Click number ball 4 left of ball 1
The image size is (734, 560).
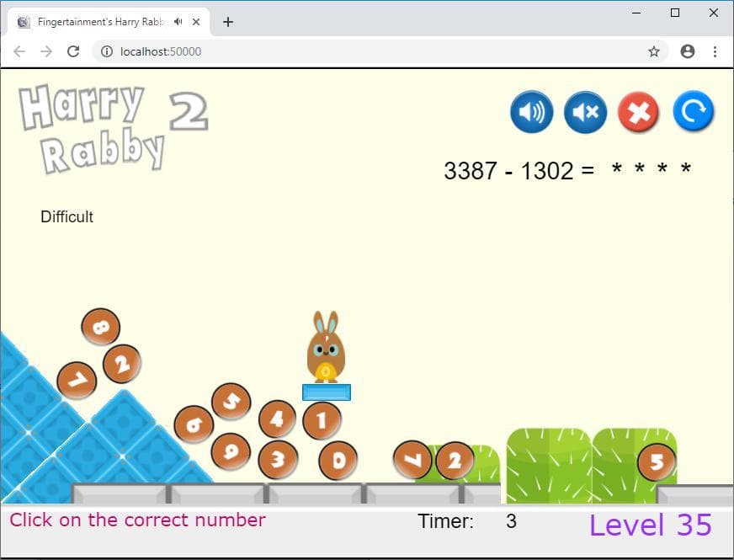(277, 419)
